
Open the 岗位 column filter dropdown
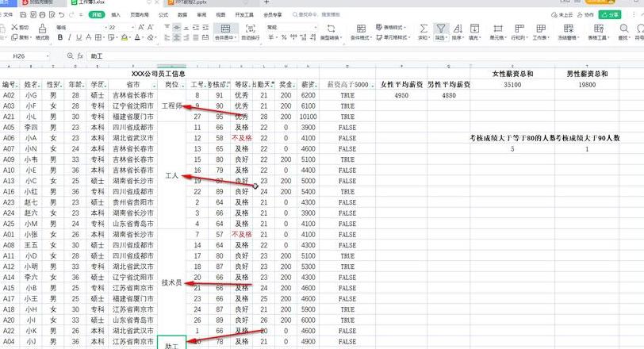tap(182, 86)
